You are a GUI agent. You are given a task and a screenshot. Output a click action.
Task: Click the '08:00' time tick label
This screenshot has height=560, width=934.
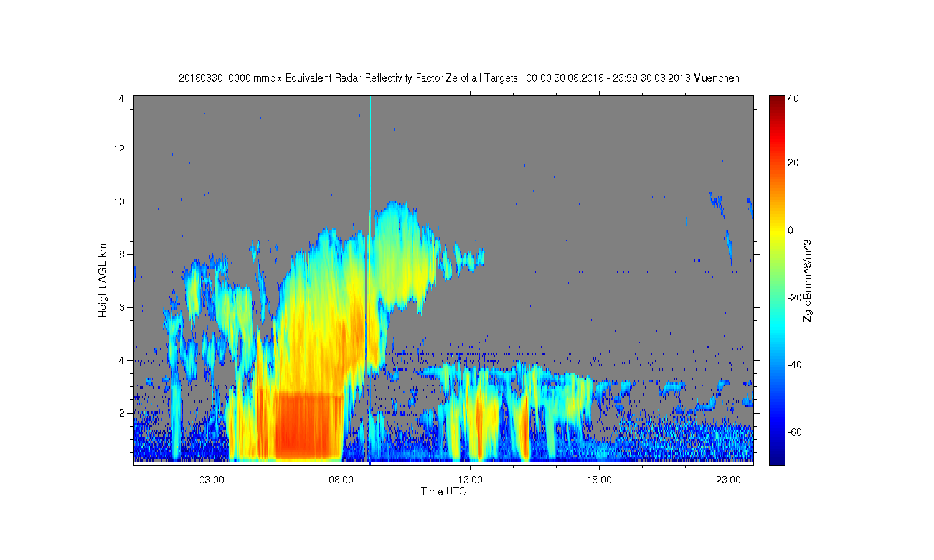pyautogui.click(x=341, y=480)
